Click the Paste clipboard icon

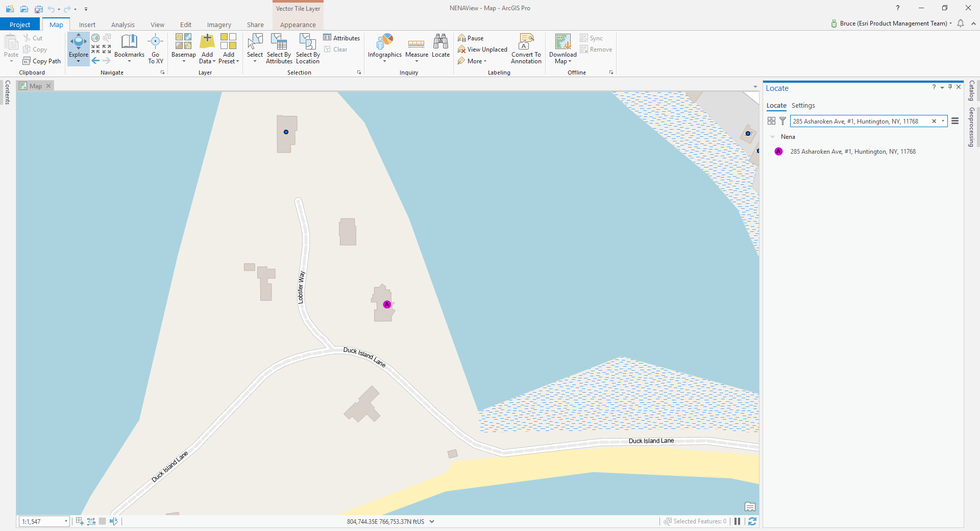pos(11,42)
